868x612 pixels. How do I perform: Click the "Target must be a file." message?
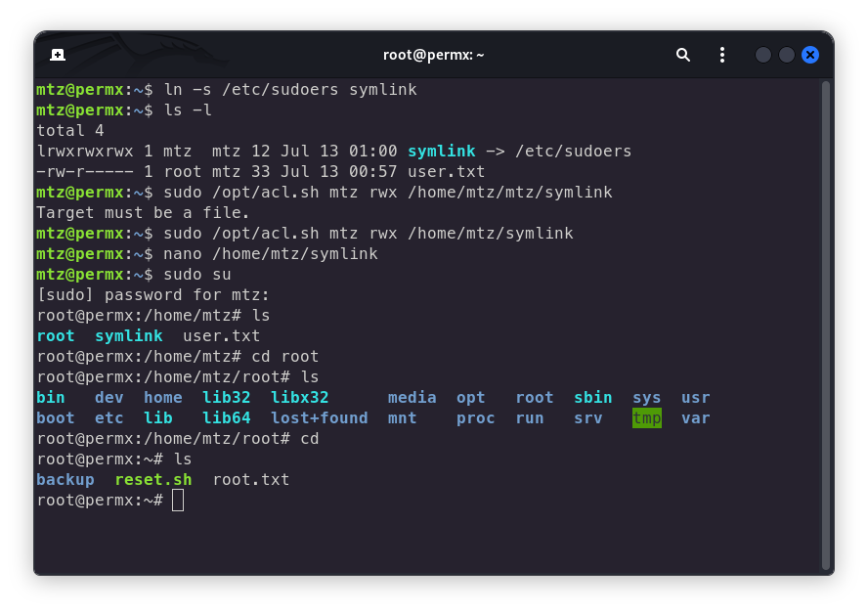coord(143,212)
